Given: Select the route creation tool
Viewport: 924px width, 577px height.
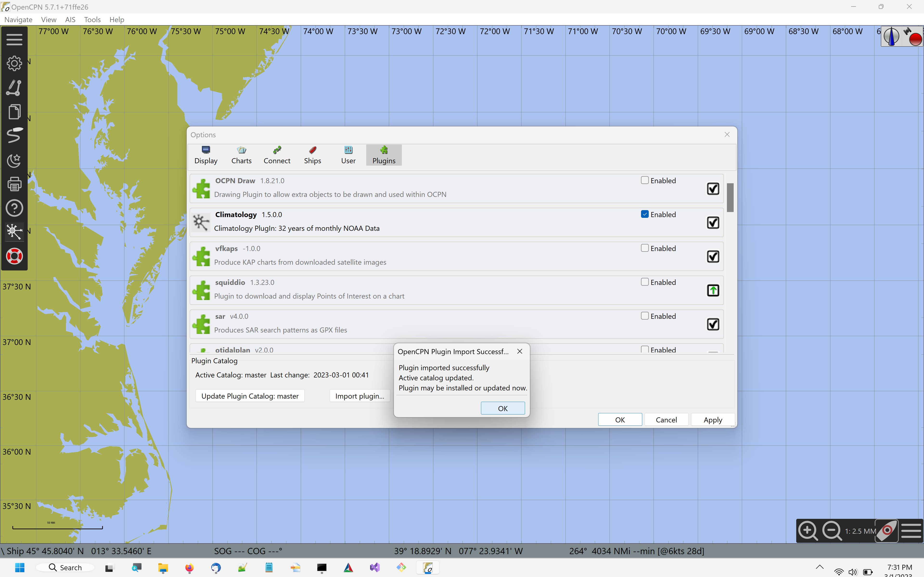Looking at the screenshot, I should point(14,88).
